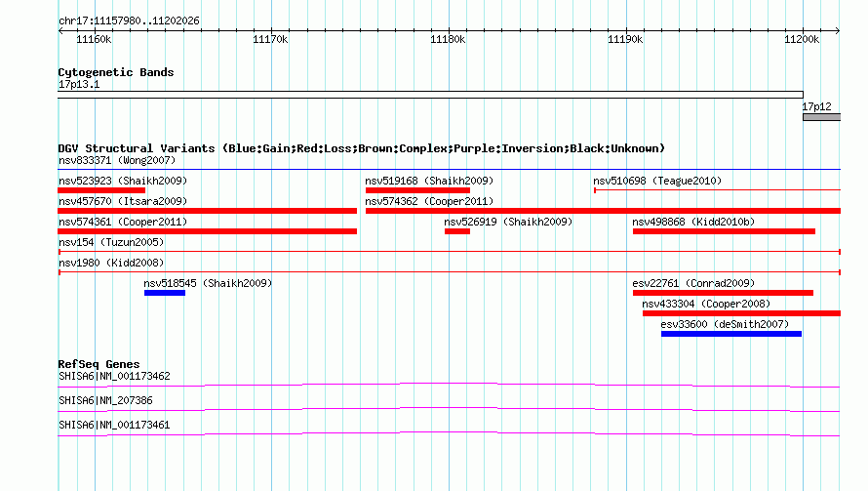
Task: Open the esv22761 (Conrad2009) label
Action: pos(693,283)
